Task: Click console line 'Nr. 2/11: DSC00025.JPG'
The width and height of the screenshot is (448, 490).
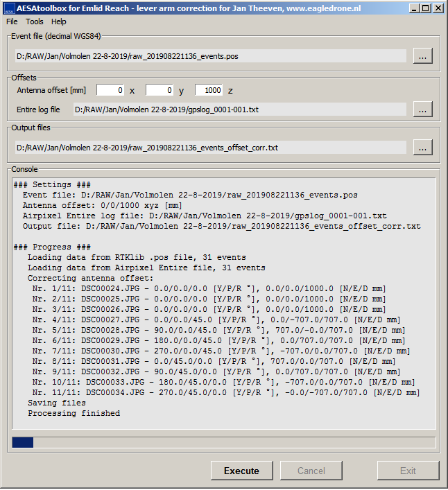Action: click(209, 299)
